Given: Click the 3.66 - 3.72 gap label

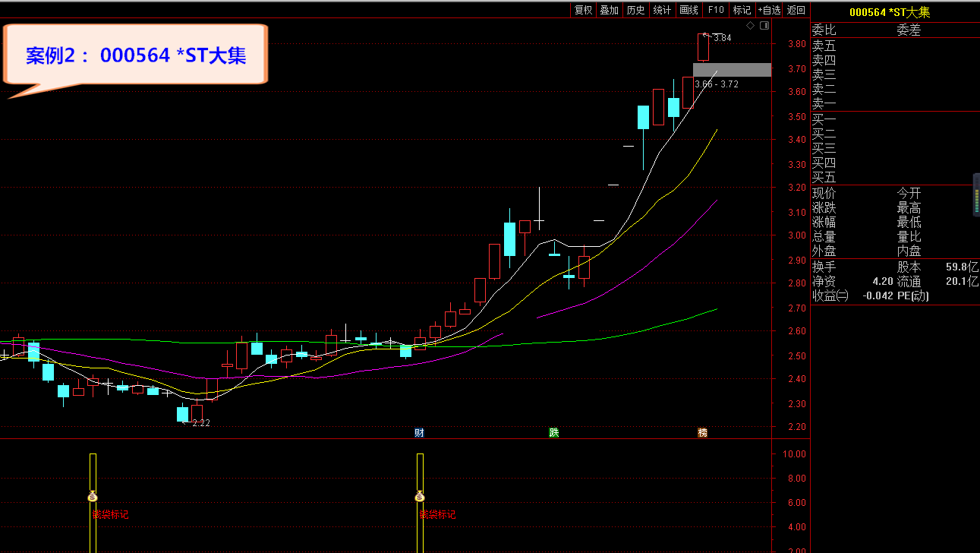Looking at the screenshot, I should [716, 84].
